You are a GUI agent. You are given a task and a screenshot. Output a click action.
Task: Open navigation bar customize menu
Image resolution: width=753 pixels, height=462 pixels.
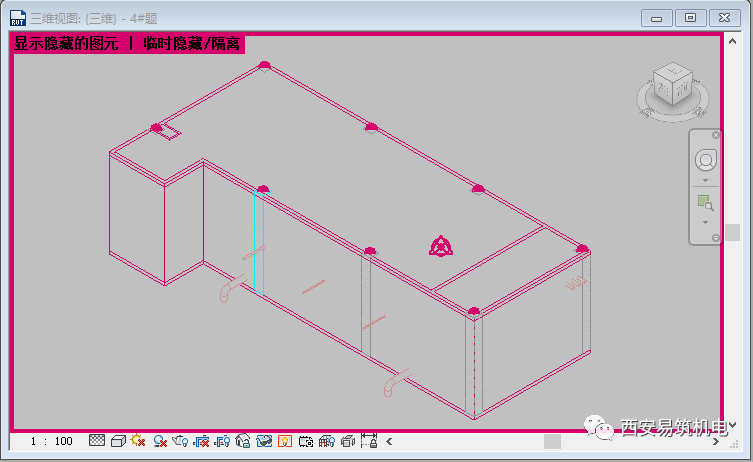[716, 238]
